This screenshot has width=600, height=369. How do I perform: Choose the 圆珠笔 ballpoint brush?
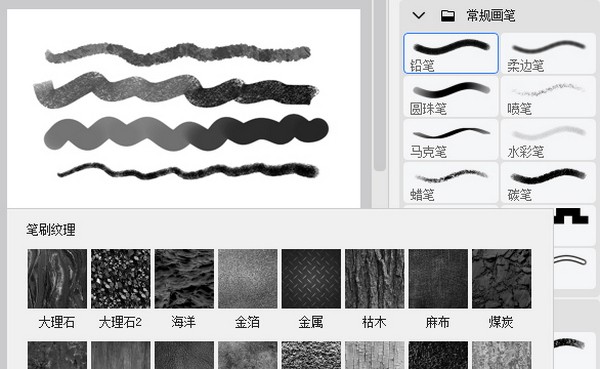[x=451, y=96]
